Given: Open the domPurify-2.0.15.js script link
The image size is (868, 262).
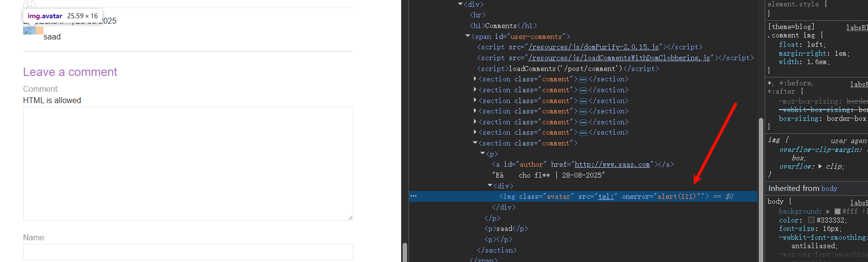Looking at the screenshot, I should [593, 47].
